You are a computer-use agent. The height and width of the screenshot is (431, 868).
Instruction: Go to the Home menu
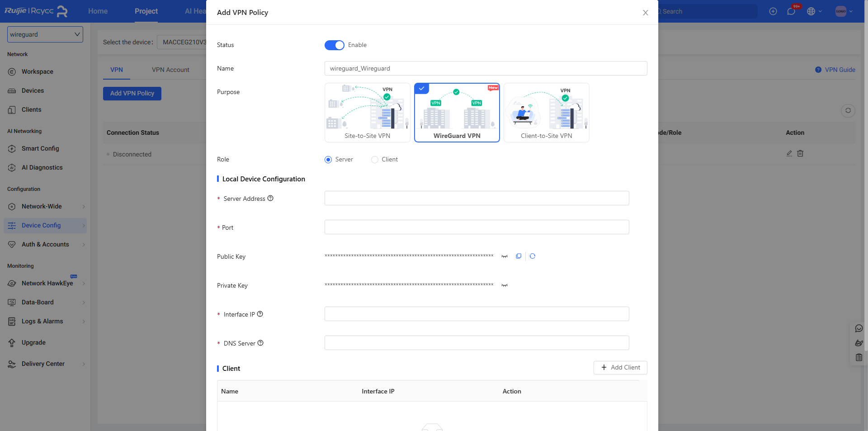98,11
